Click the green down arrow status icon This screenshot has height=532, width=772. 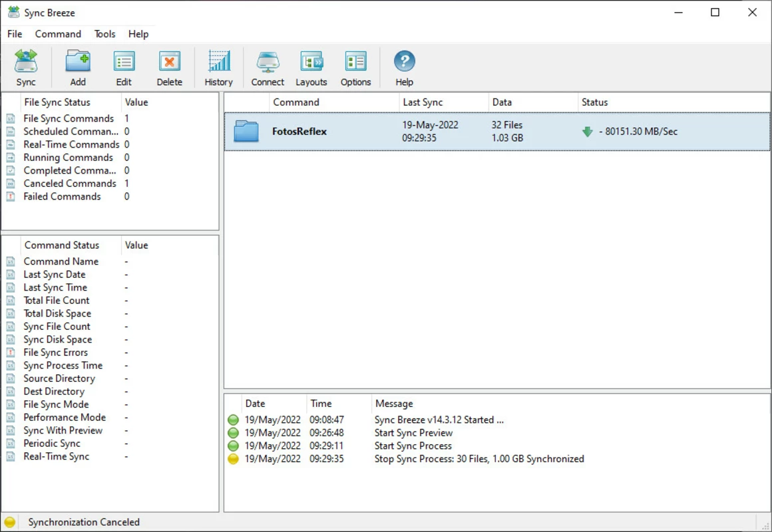[588, 132]
